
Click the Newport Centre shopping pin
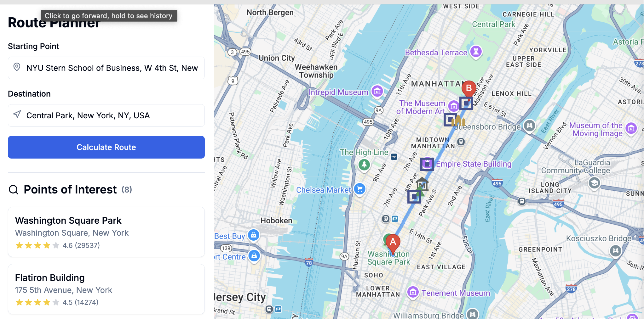tap(254, 256)
